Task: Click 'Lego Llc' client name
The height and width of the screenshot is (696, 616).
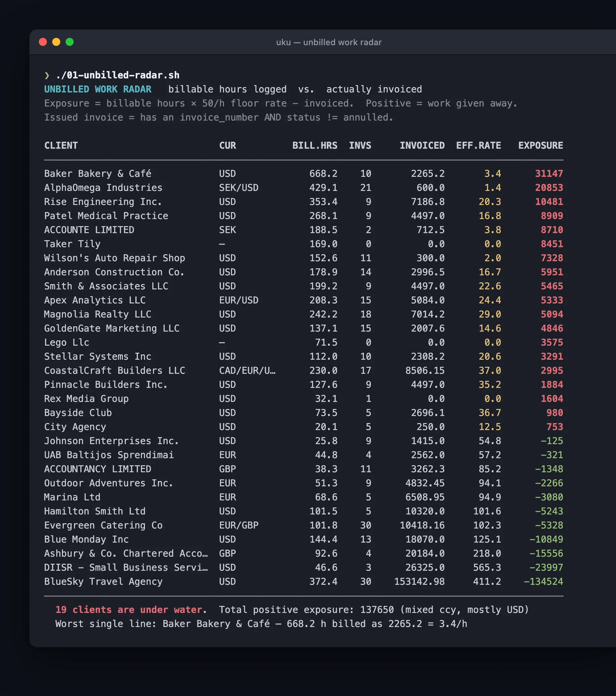Action: (67, 343)
